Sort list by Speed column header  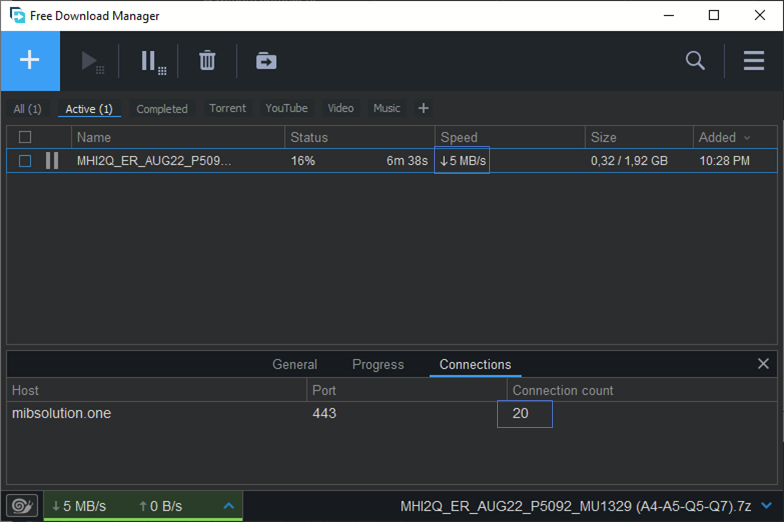point(510,137)
